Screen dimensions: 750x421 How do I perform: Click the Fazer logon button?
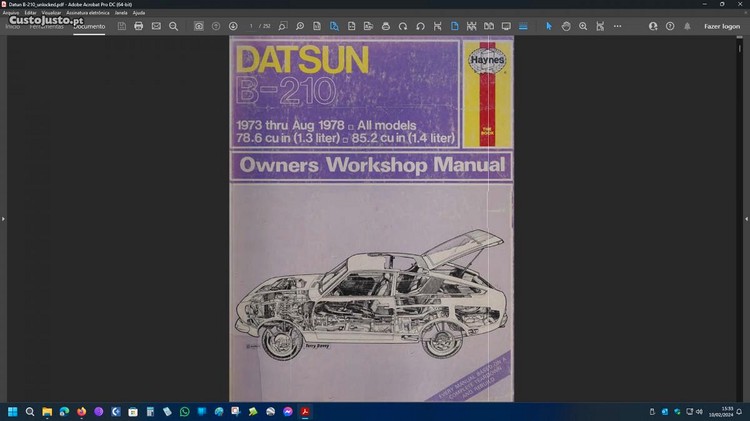(721, 26)
